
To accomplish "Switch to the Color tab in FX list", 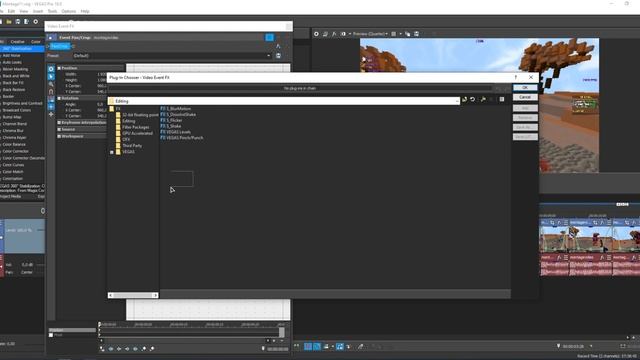I will 36,42.
